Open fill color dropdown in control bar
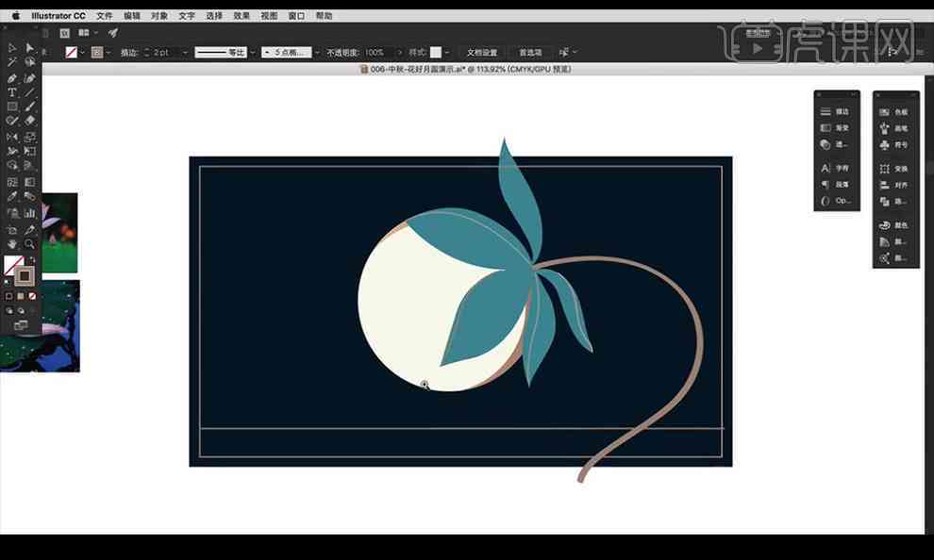Viewport: 934px width, 560px height. click(x=82, y=53)
